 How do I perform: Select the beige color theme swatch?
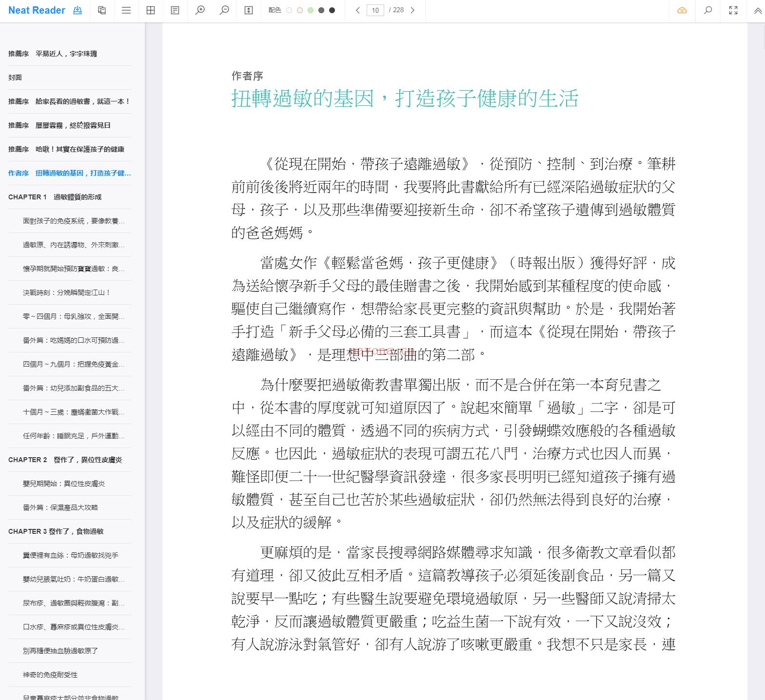pyautogui.click(x=300, y=10)
